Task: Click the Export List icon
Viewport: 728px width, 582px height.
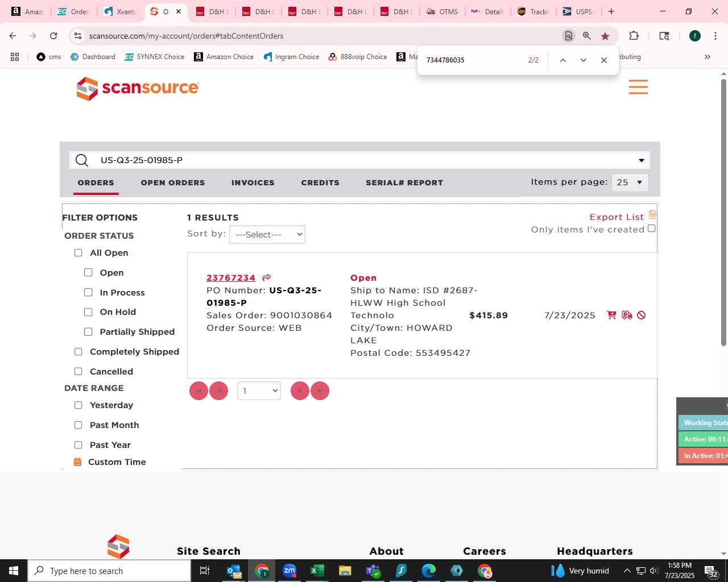Action: [x=652, y=215]
